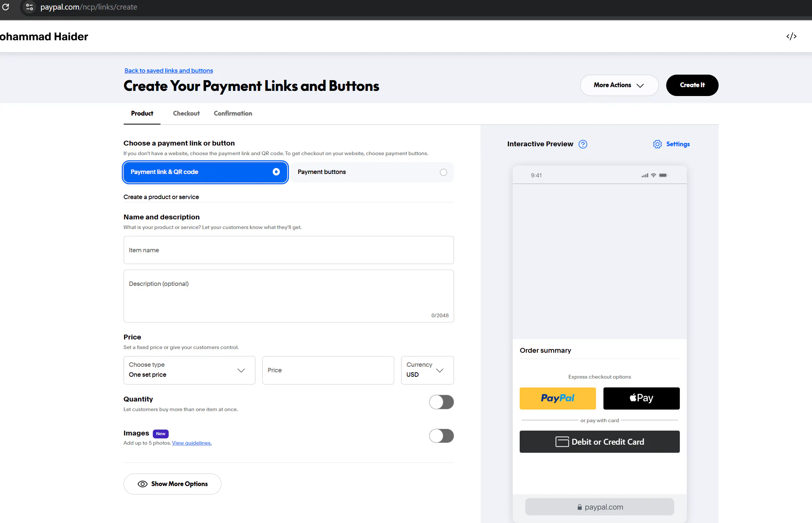The width and height of the screenshot is (812, 523).
Task: Click the Create It button
Action: point(692,85)
